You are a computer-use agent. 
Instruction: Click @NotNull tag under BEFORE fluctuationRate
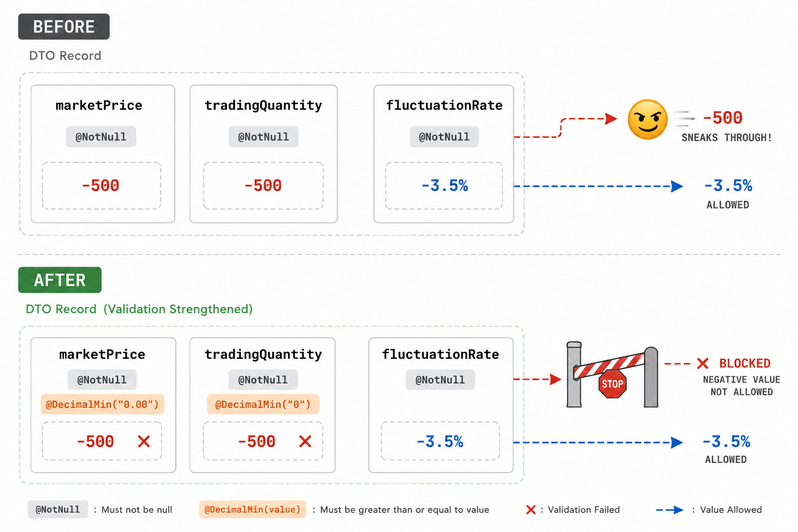coord(444,137)
